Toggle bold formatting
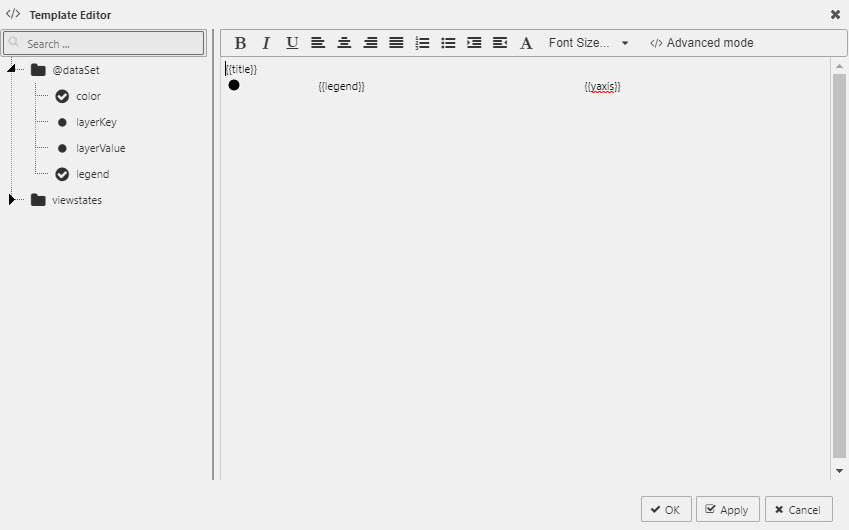This screenshot has width=849, height=530. 240,43
